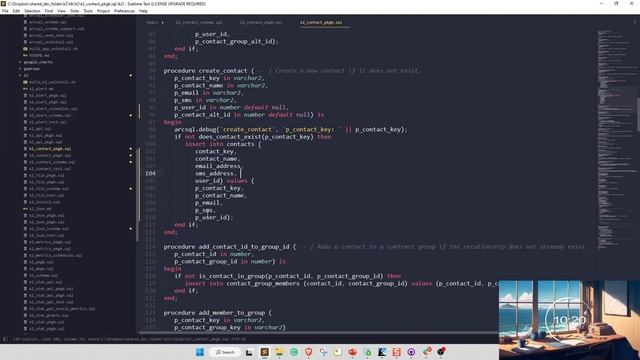
Task: Open the File menu
Action: click(5, 11)
